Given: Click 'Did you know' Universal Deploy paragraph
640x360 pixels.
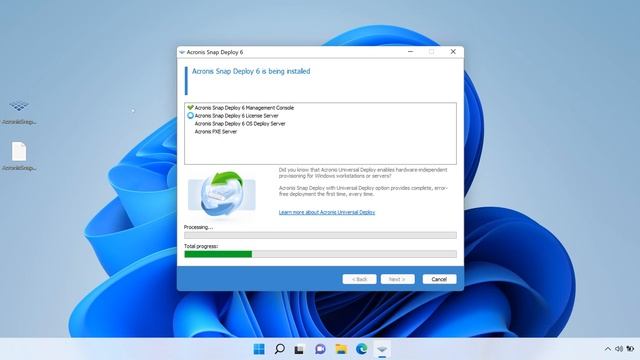Looking at the screenshot, I should click(363, 173).
